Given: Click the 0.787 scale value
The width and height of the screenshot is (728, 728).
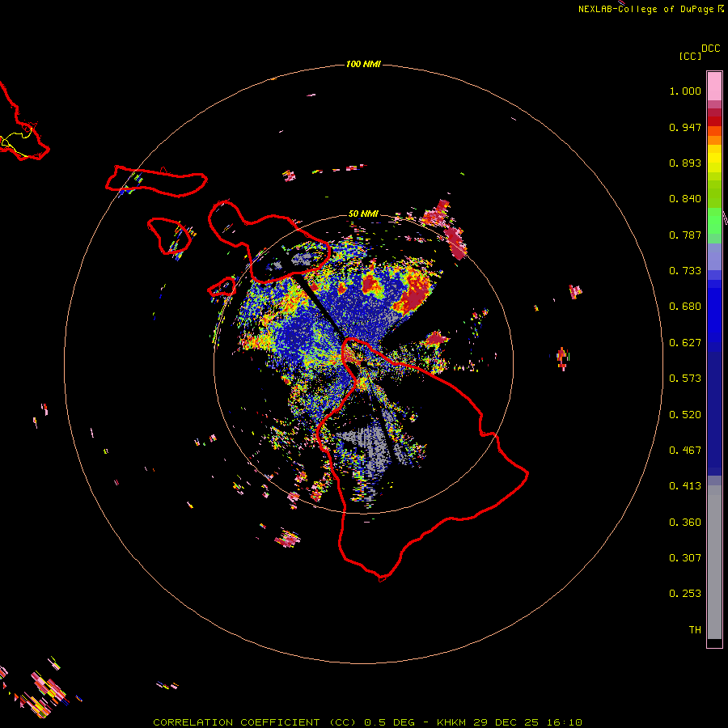Looking at the screenshot, I should pos(685,235).
